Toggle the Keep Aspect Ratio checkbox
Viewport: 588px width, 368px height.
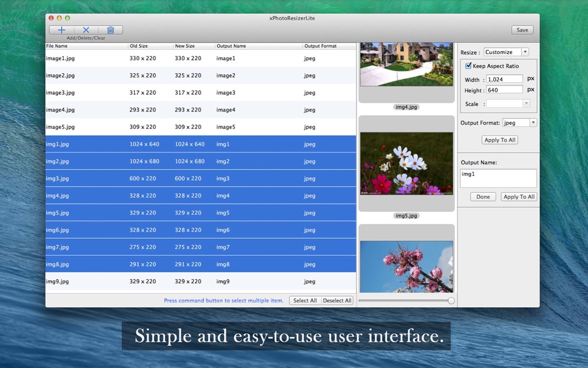(469, 66)
